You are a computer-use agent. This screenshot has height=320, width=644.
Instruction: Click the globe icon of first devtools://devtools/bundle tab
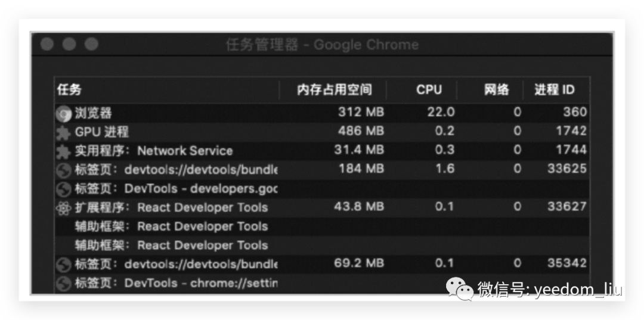pyautogui.click(x=63, y=170)
